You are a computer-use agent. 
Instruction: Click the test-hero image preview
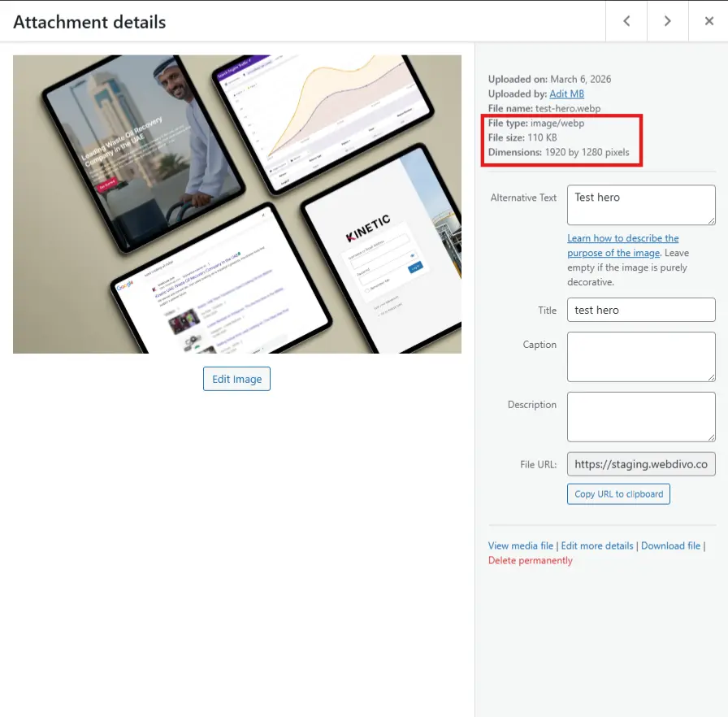[x=236, y=203]
